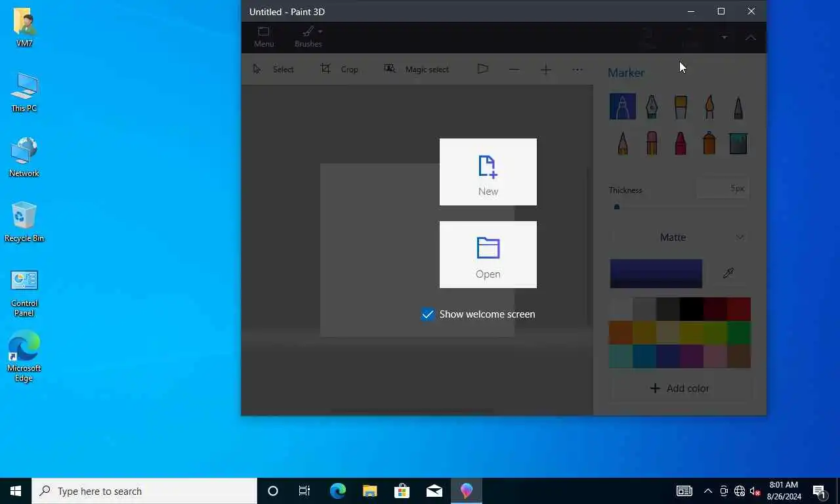Select the Pixel pen brush
Image resolution: width=840 pixels, height=504 pixels.
click(738, 107)
